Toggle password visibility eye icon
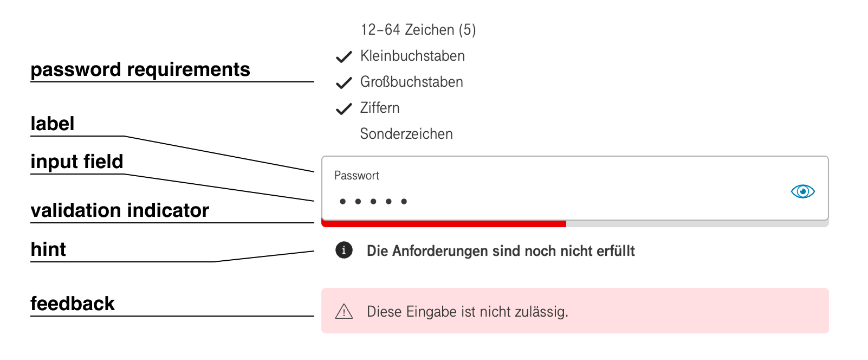Image resolution: width=868 pixels, height=360 pixels. 802,191
